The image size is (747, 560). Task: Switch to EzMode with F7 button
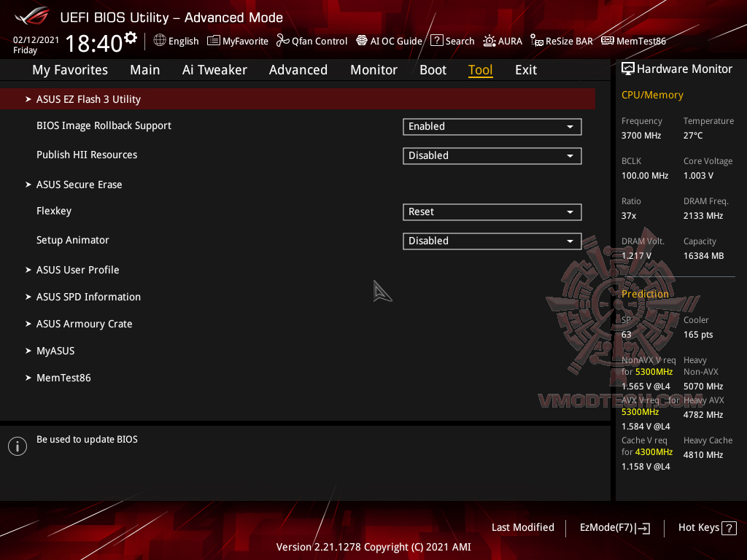pos(614,527)
